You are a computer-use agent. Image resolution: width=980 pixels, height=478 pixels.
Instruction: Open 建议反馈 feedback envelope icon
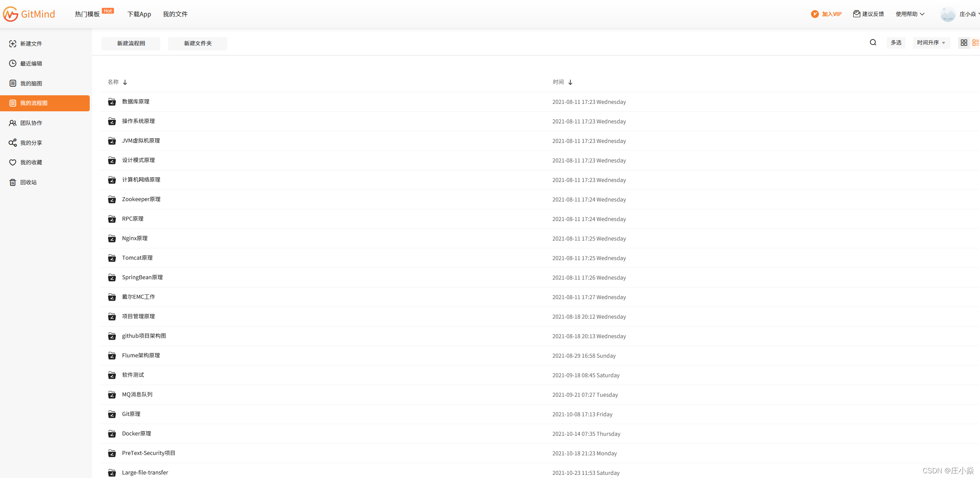click(857, 14)
